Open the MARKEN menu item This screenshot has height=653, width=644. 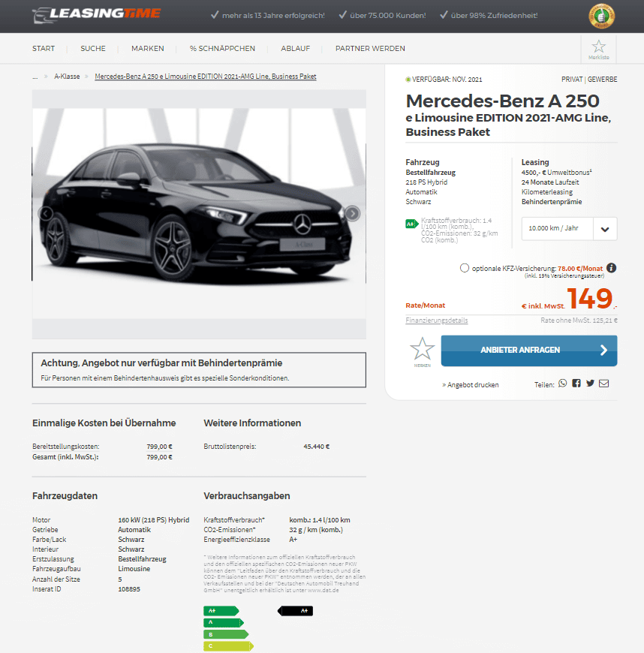pos(148,48)
